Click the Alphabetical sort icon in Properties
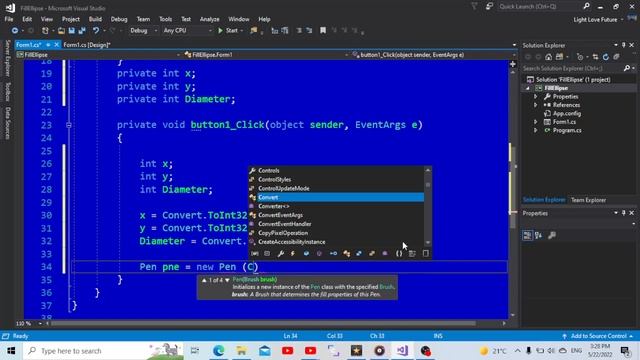 (539, 236)
